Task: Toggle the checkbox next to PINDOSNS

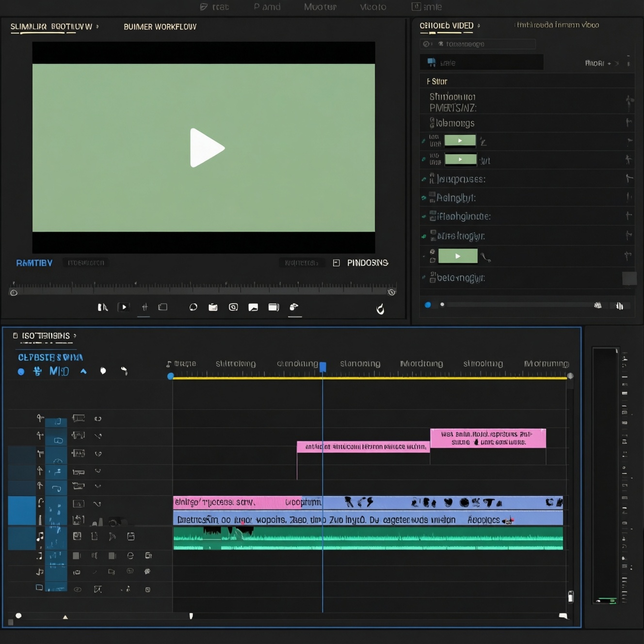Action: point(336,263)
